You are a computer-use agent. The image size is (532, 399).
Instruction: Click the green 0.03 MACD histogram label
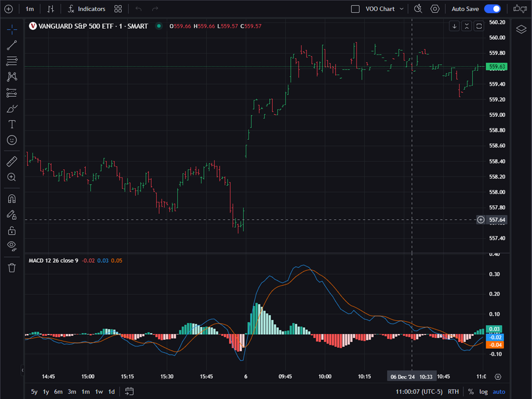(494, 329)
